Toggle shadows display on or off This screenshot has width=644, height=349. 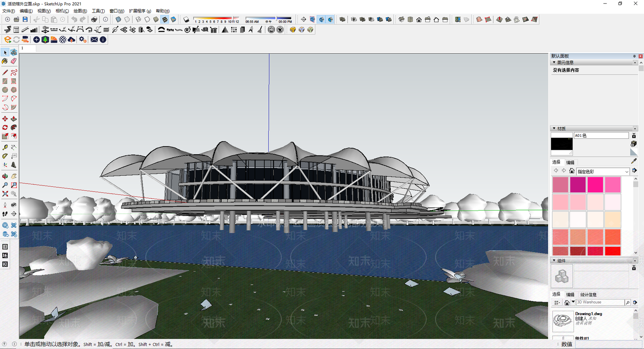[x=186, y=19]
